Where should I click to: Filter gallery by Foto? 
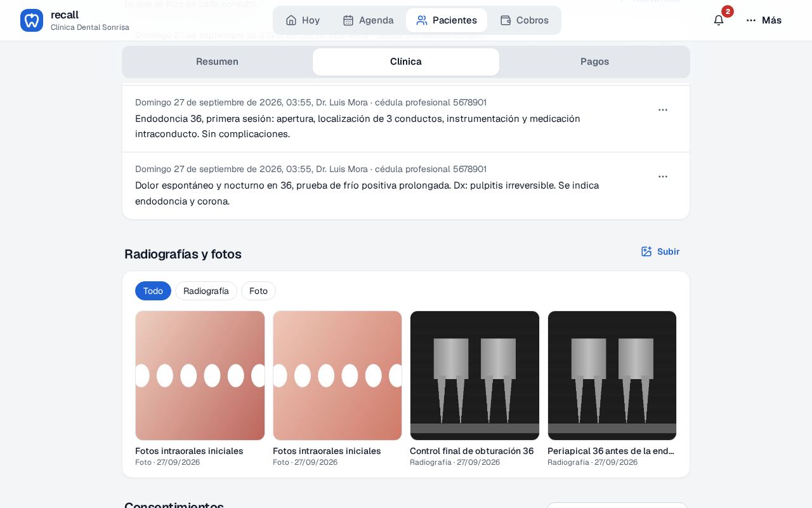[x=258, y=291]
